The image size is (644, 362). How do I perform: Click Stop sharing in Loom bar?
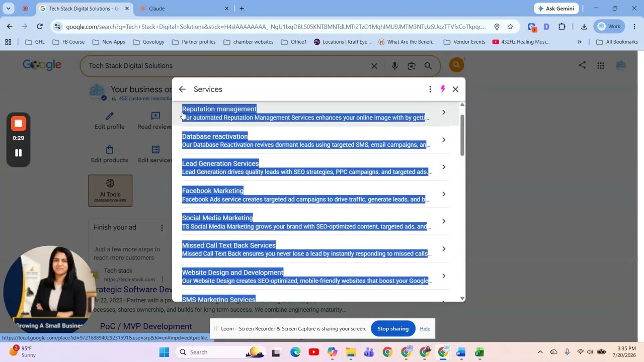point(393,329)
